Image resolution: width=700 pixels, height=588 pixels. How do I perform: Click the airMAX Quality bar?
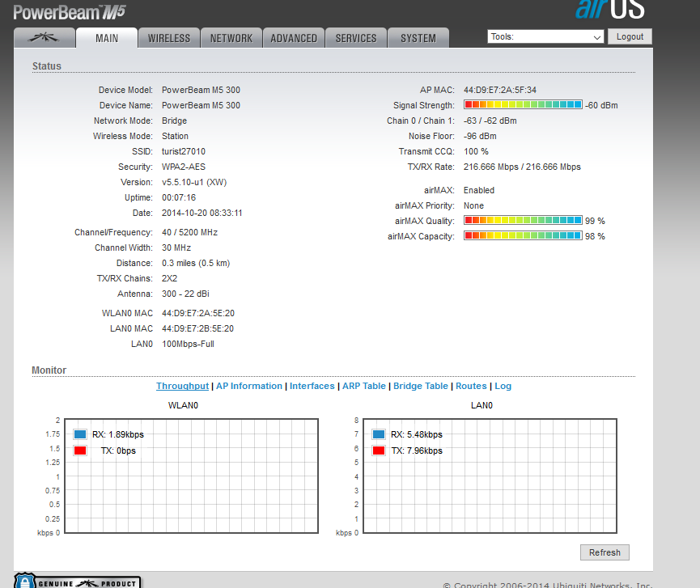[523, 220]
